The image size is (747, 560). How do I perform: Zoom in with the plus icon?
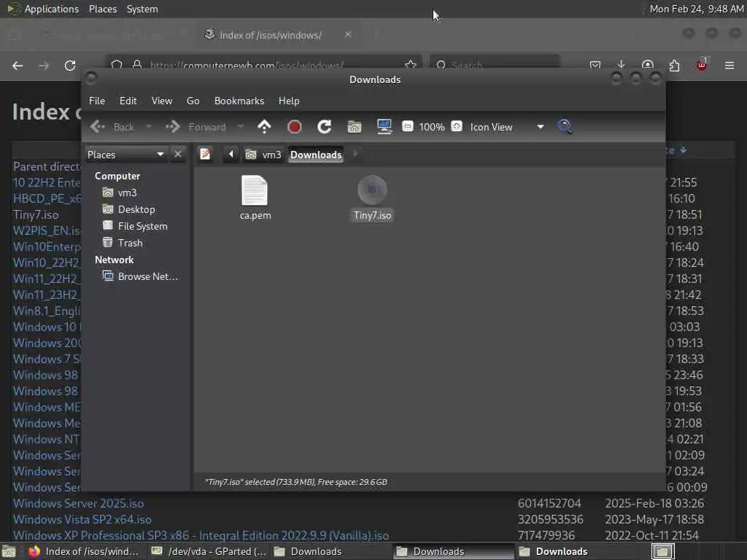pos(457,126)
